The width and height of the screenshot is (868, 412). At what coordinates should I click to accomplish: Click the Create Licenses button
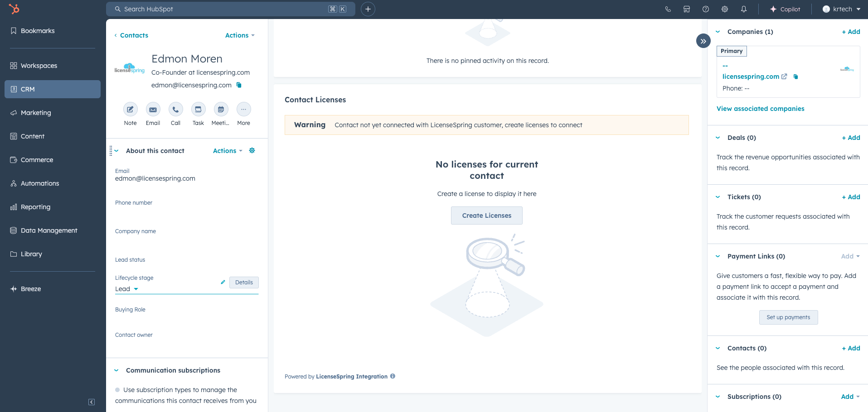(x=486, y=216)
